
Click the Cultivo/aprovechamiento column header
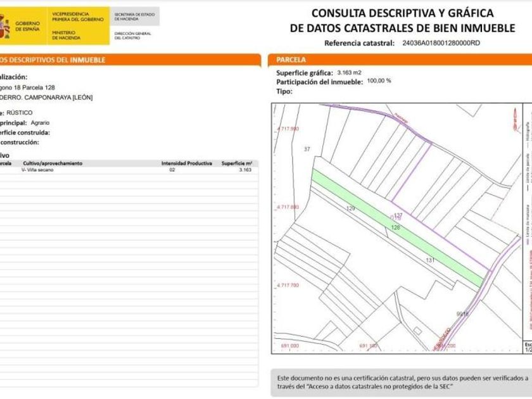53,163
